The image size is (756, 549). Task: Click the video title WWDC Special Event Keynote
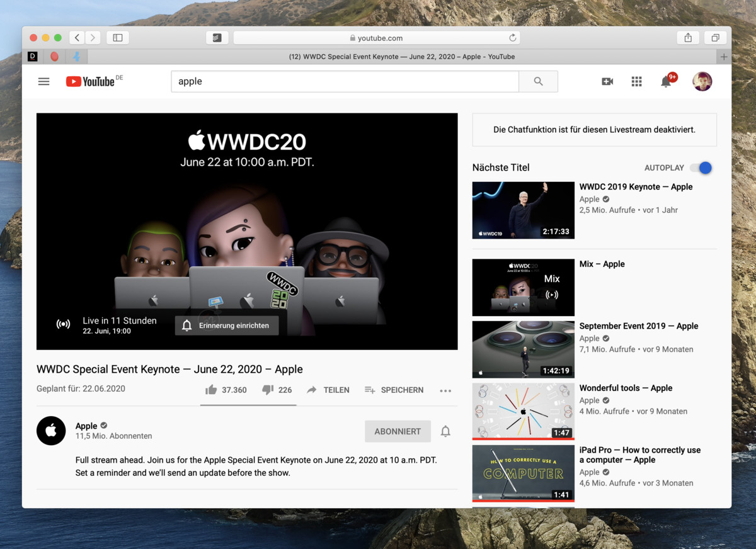click(169, 369)
